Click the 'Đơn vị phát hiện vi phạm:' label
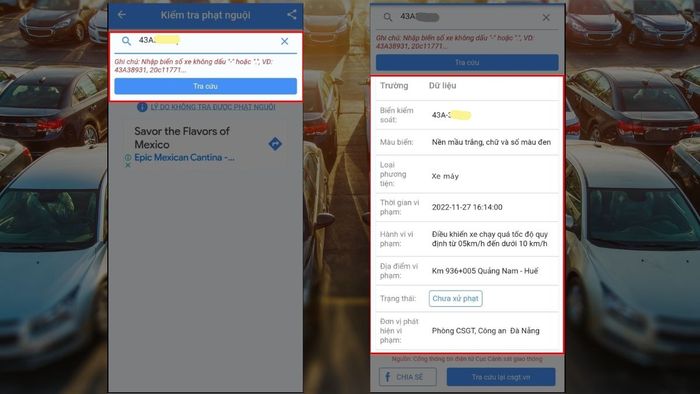Image resolution: width=700 pixels, height=394 pixels. point(399,331)
